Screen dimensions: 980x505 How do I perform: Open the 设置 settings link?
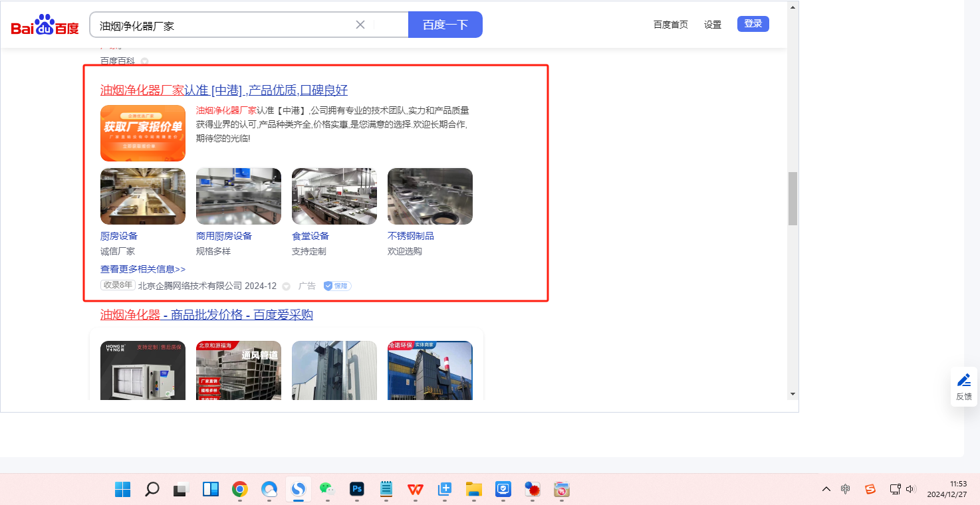(x=713, y=25)
